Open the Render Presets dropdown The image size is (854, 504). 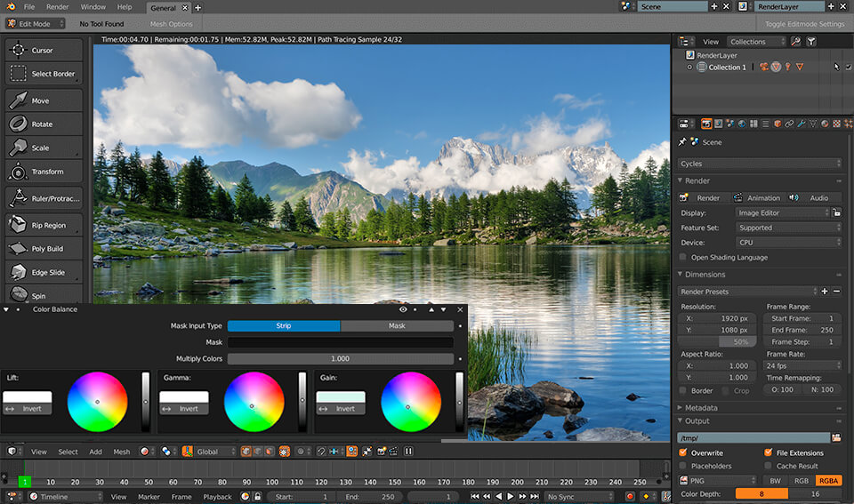[748, 292]
